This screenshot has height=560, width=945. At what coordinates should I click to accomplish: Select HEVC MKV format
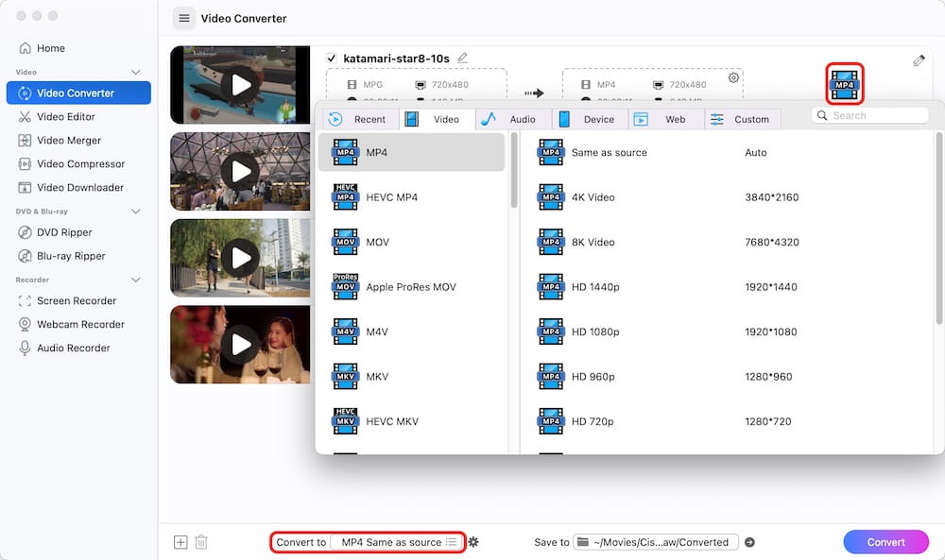click(412, 421)
